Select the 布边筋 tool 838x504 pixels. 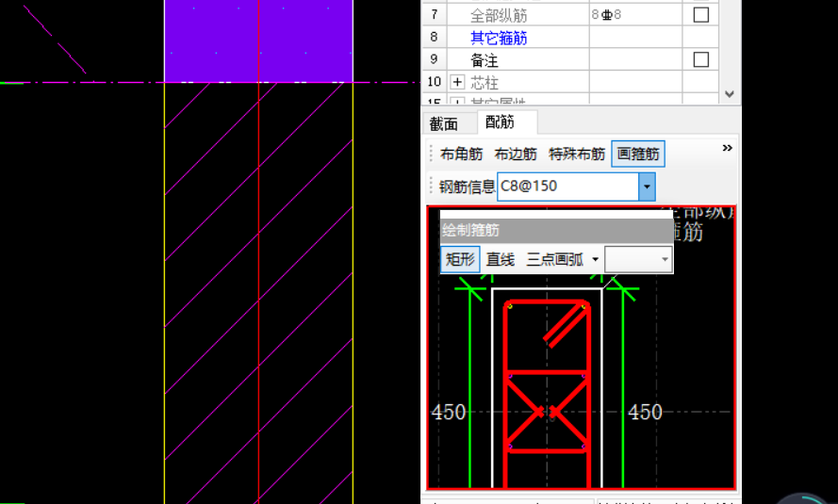[x=516, y=154]
